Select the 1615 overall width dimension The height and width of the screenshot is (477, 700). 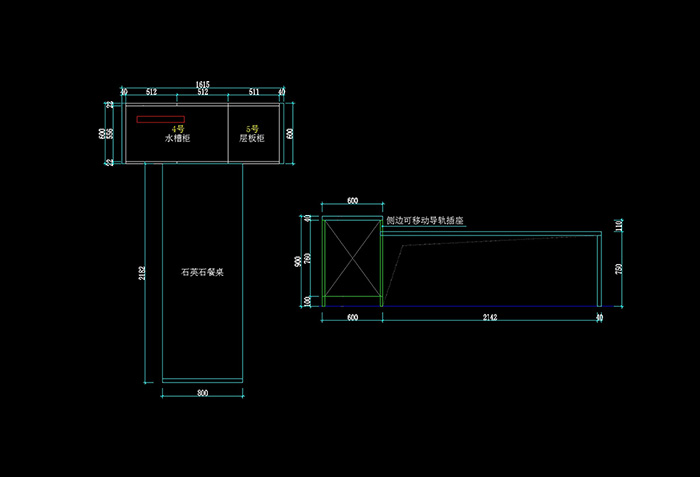(x=202, y=84)
